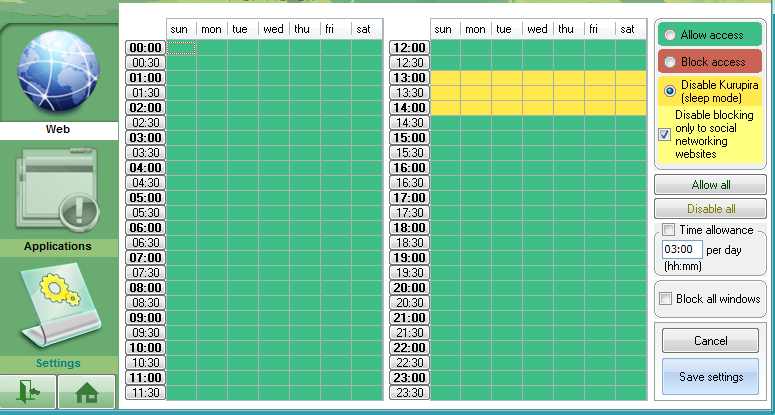Screen dimensions: 775x415
Task: Click the Cancel button
Action: click(710, 341)
